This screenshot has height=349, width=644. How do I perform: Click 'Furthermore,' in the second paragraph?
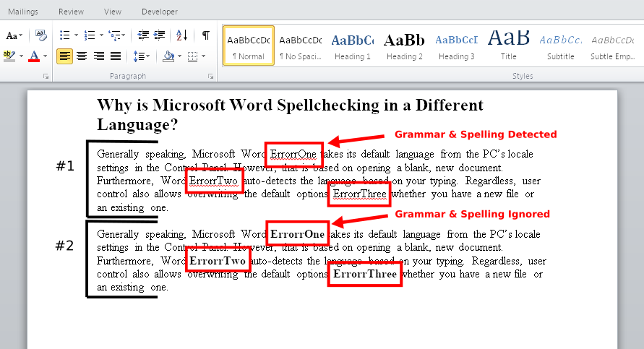[x=125, y=261]
